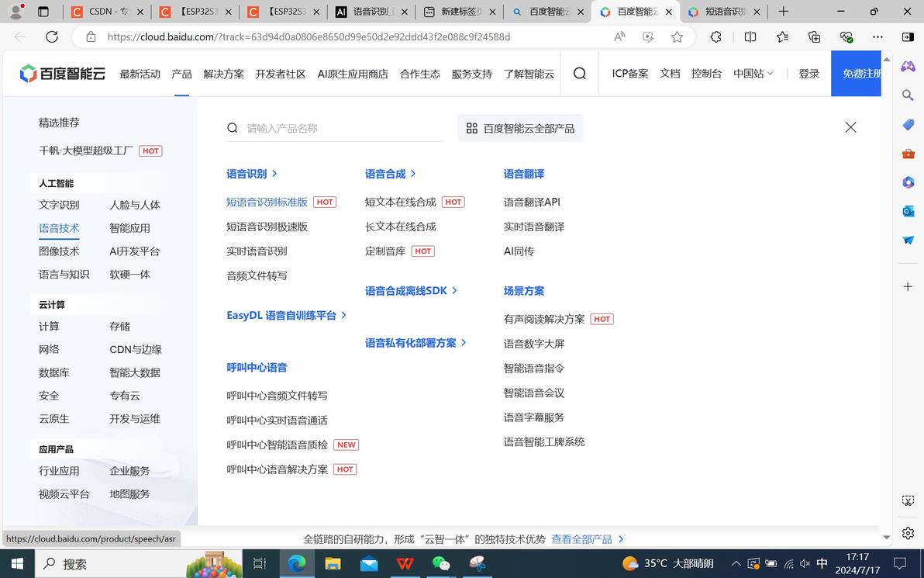This screenshot has width=924, height=578.
Task: Switch to the 短语音识别 browser tab
Action: pos(724,11)
